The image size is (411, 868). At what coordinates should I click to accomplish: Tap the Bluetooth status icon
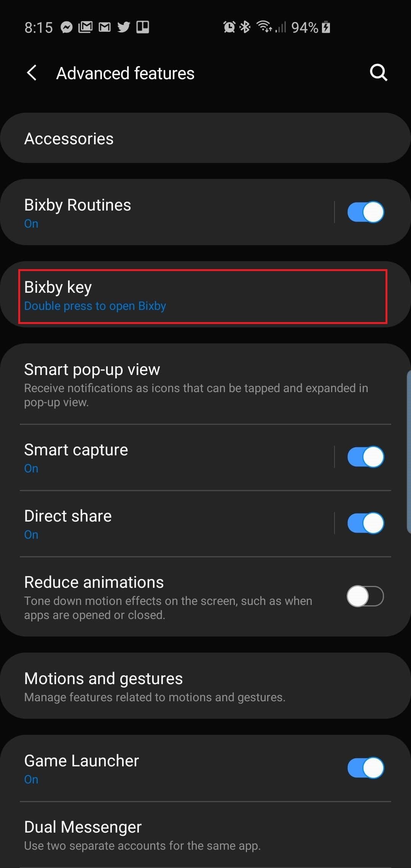(245, 27)
